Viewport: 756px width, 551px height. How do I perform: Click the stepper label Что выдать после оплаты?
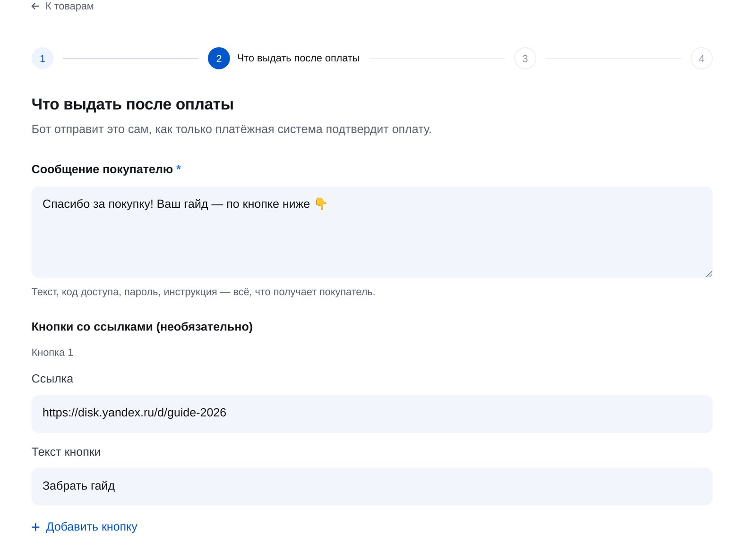(298, 58)
